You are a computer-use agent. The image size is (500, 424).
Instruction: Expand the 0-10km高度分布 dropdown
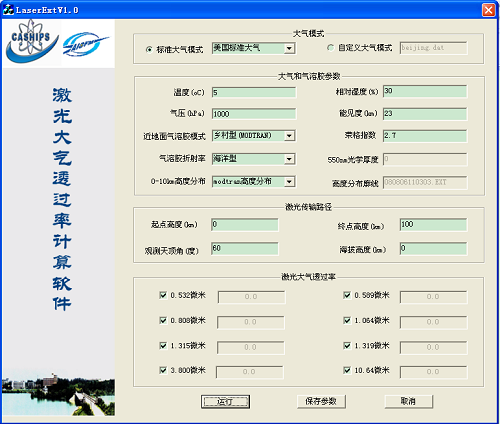[289, 182]
